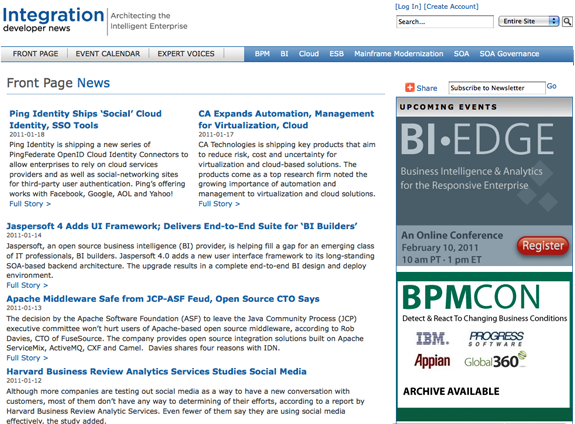
Task: Click the red plus Share icon
Action: tap(409, 88)
